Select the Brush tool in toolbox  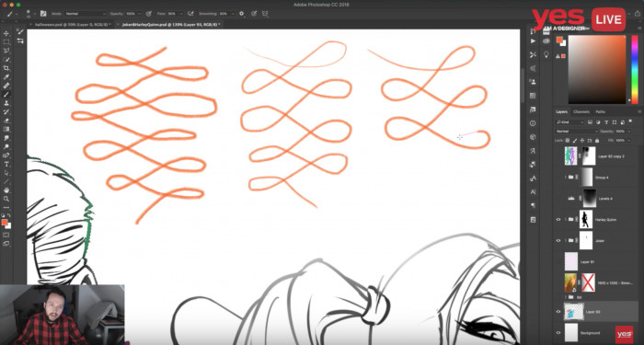(6, 95)
